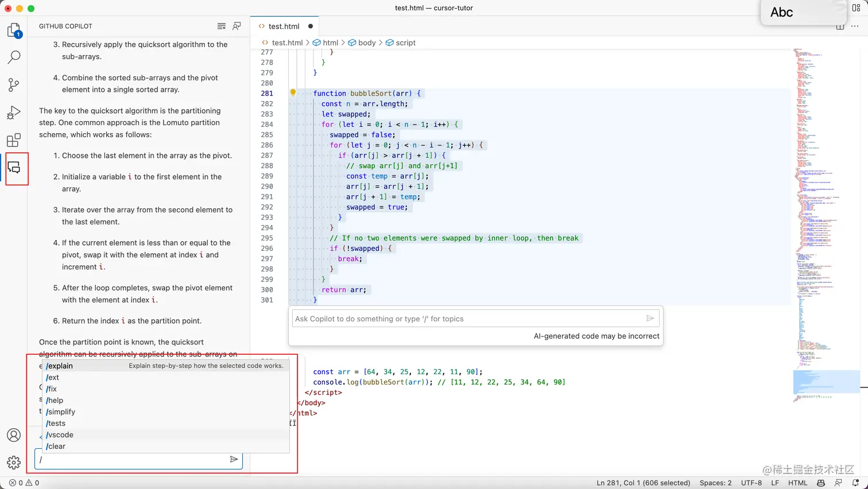Screen dimensions: 868x489
Task: Choose the /tests command
Action: 166,423
